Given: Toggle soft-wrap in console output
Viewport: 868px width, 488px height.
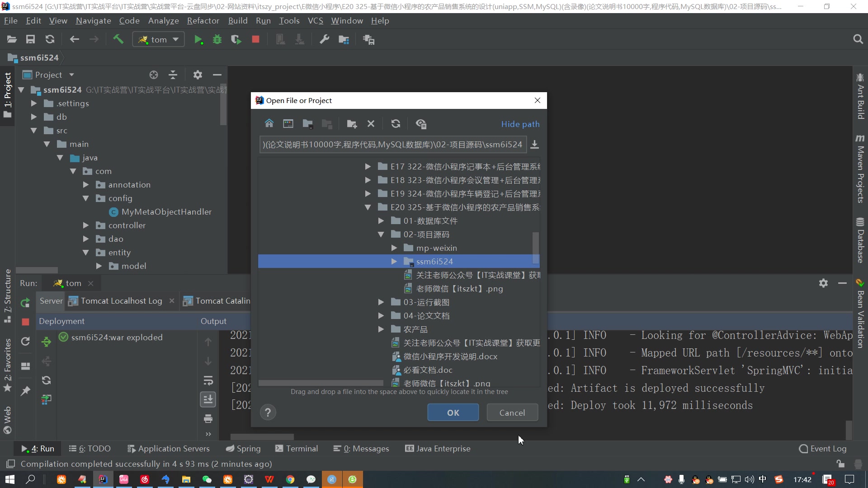Looking at the screenshot, I should click(208, 380).
